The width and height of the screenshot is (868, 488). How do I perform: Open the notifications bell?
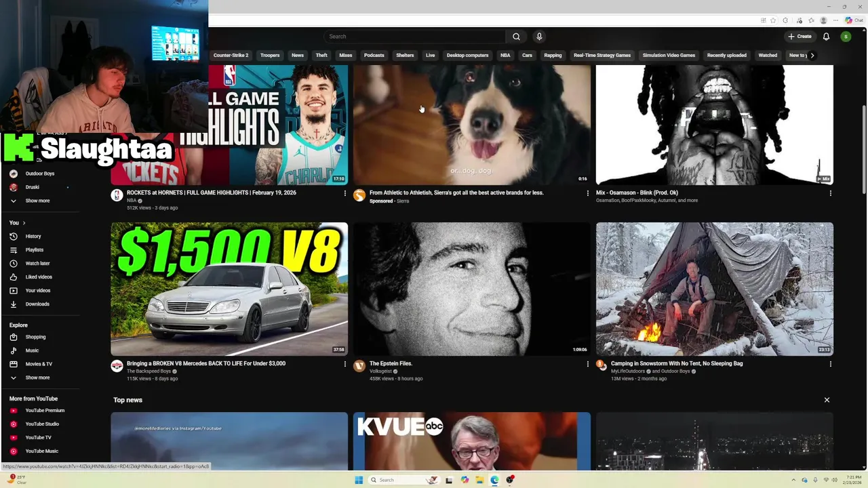coord(826,37)
